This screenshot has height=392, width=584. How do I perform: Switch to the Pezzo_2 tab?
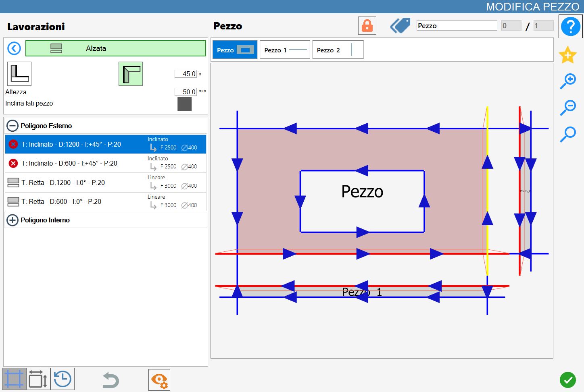[x=338, y=50]
